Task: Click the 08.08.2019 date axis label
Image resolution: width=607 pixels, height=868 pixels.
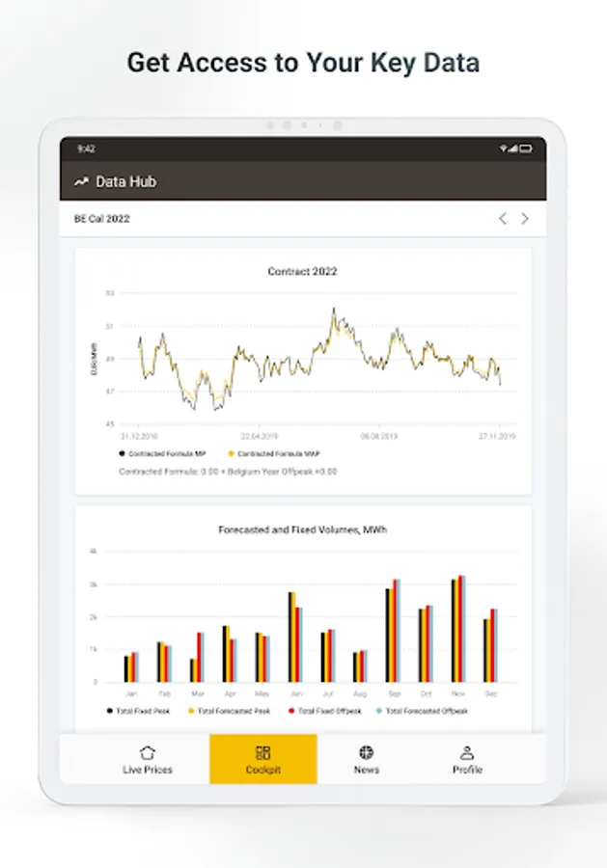Action: 379,436
